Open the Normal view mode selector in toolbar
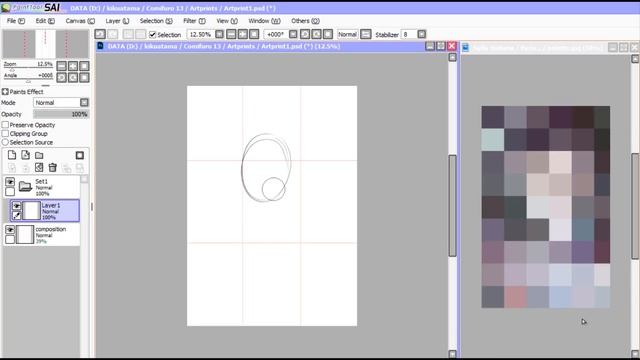 347,34
